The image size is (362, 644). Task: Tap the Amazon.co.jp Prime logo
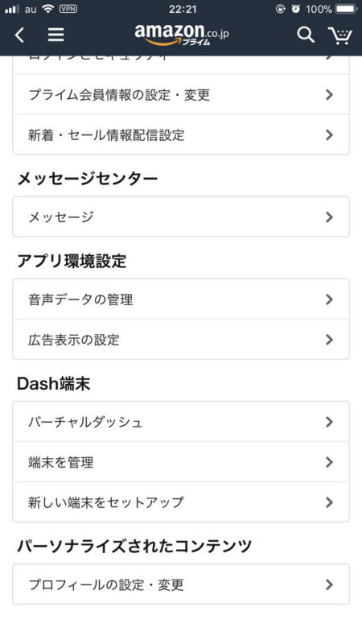click(182, 35)
